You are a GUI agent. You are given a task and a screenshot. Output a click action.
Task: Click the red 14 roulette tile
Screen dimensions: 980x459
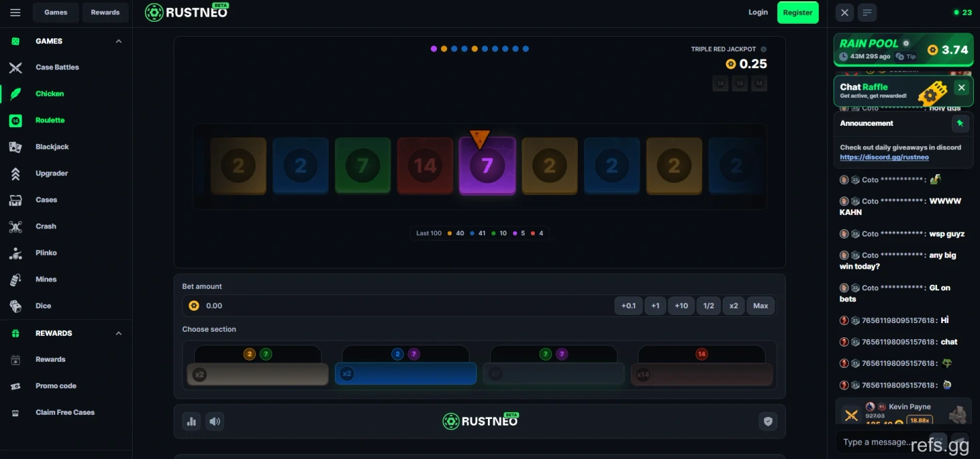pos(425,165)
